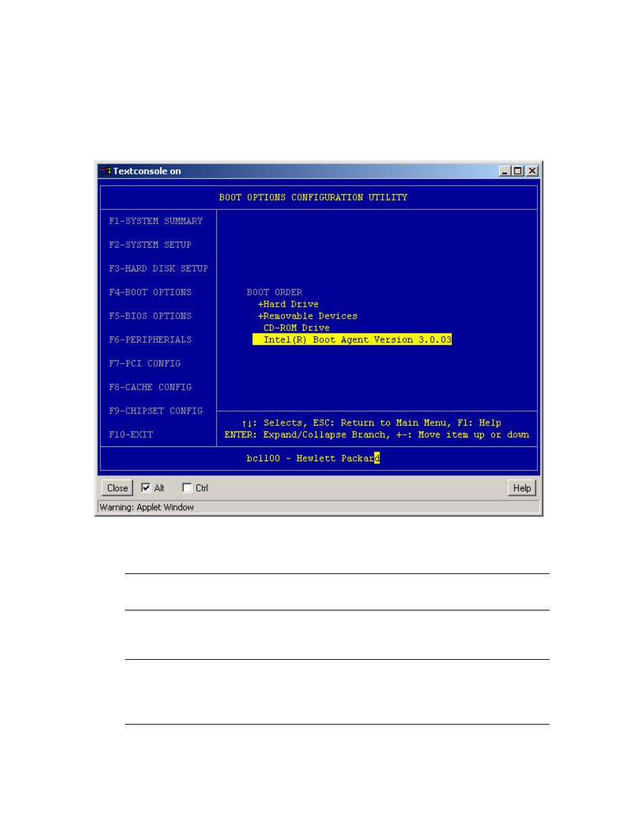644x834 pixels.
Task: Click the Close button
Action: tap(117, 488)
